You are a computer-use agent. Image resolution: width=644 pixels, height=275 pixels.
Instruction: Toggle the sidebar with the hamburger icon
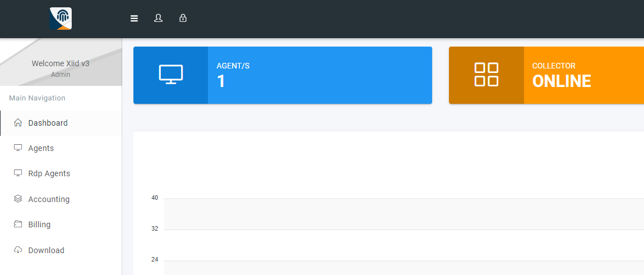[x=134, y=19]
